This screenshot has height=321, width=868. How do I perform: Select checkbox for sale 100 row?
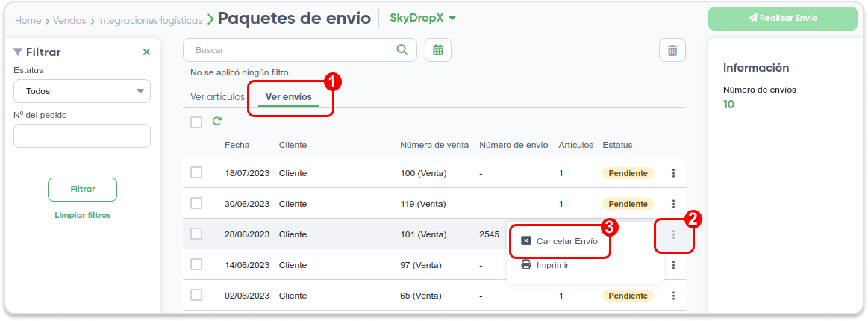click(196, 172)
